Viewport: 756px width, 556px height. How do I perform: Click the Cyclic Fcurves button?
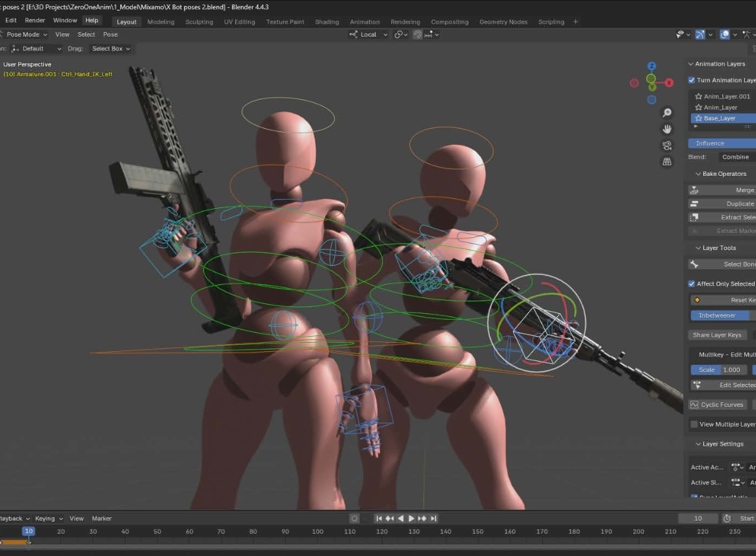coord(718,404)
